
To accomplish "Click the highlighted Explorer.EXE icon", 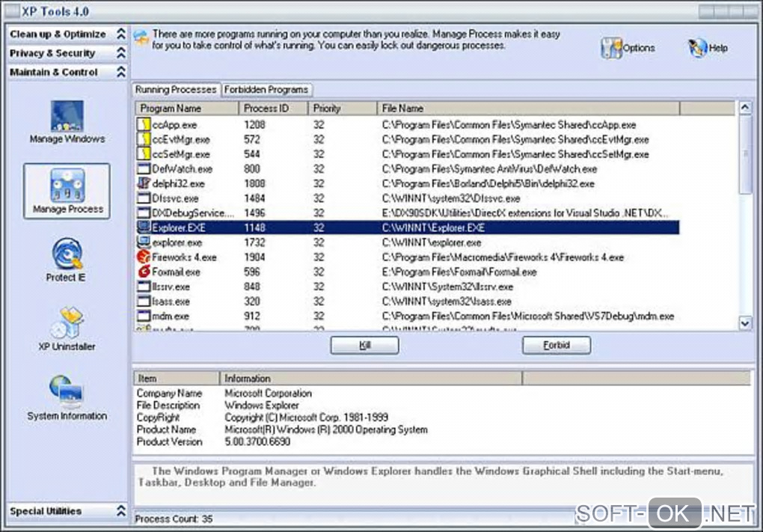I will (144, 227).
